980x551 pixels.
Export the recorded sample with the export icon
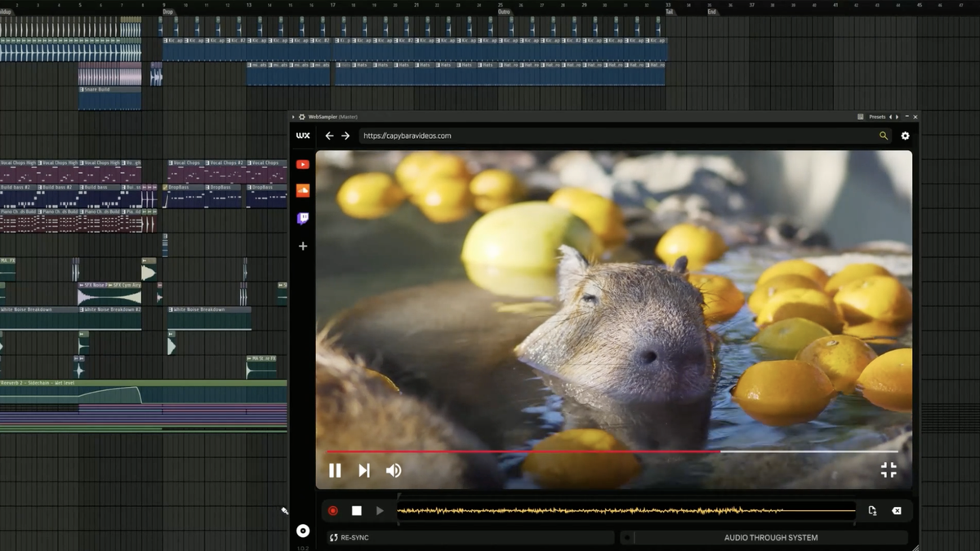click(871, 510)
